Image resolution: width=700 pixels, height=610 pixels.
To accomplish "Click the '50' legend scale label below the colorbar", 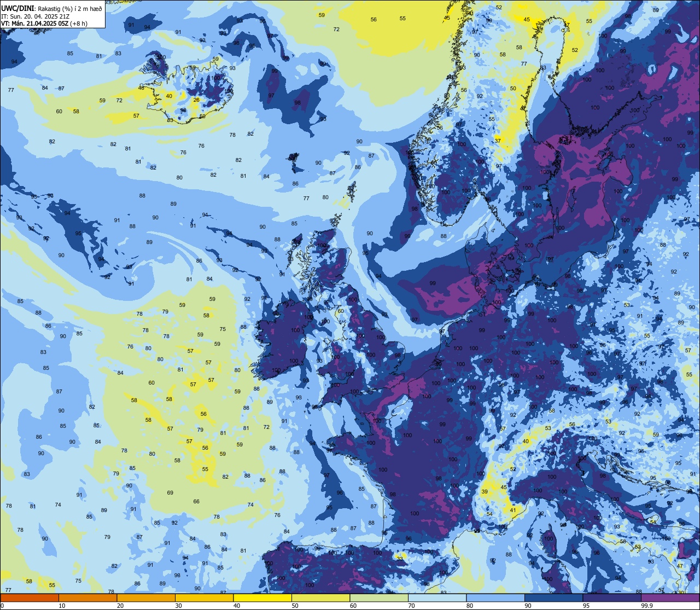I will click(x=295, y=606).
